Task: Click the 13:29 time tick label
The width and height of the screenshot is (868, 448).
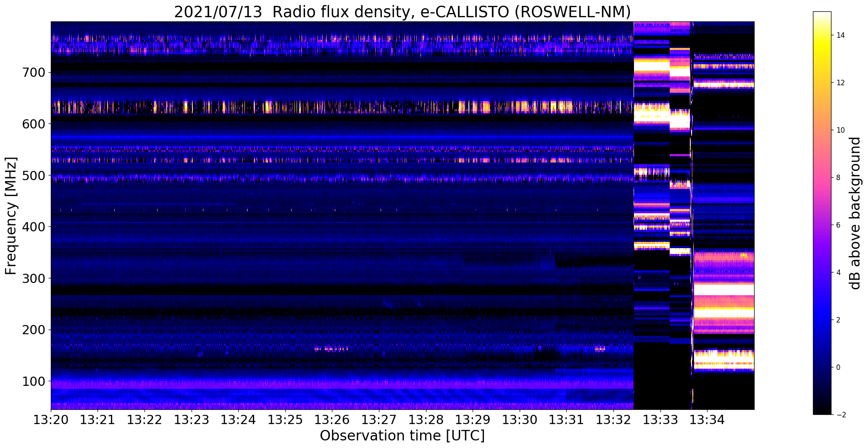Action: [x=473, y=419]
